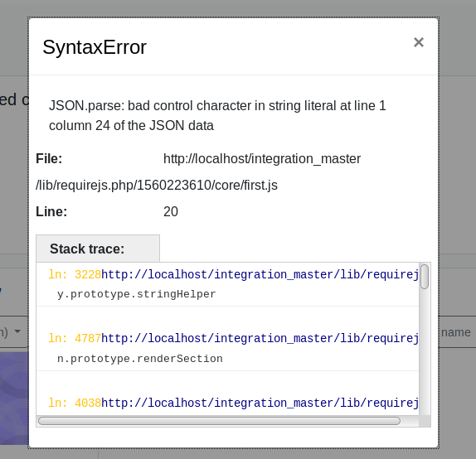Click the vertical scrollbar thumb in the stack trace
The image size is (476, 459).
click(x=425, y=277)
